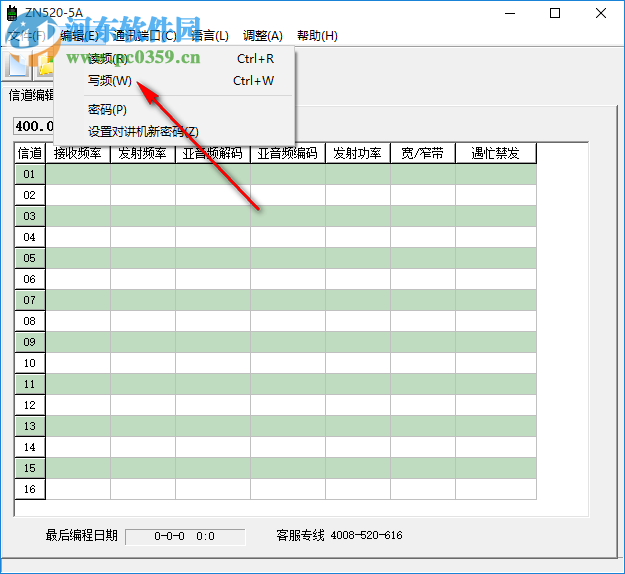This screenshot has height=574, width=625.
Task: Select channel row header 04
Action: pos(30,237)
